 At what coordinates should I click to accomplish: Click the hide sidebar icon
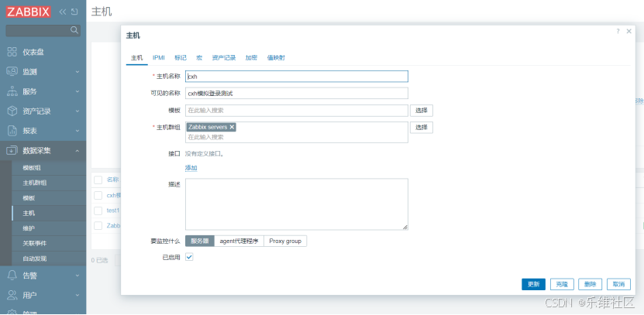point(74,12)
